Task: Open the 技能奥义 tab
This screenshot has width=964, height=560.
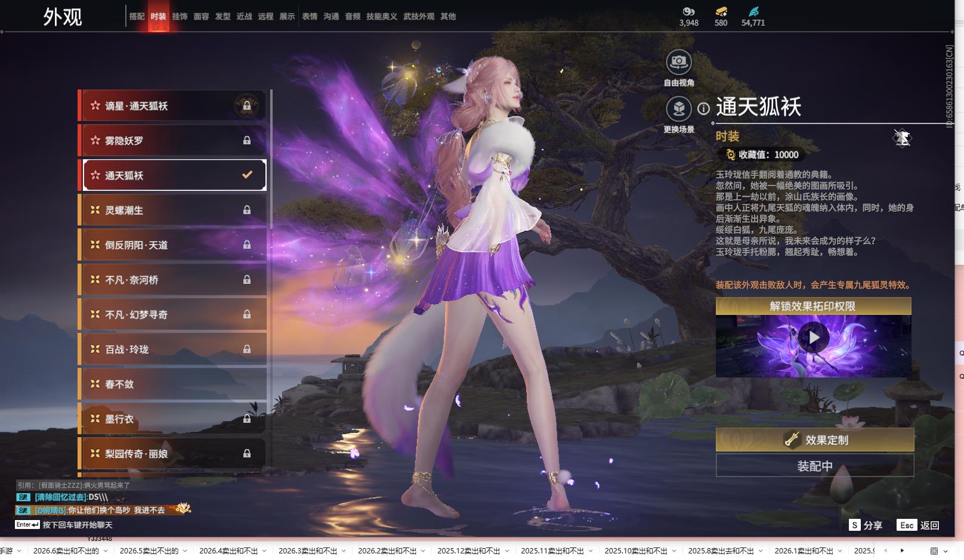Action: 382,16
